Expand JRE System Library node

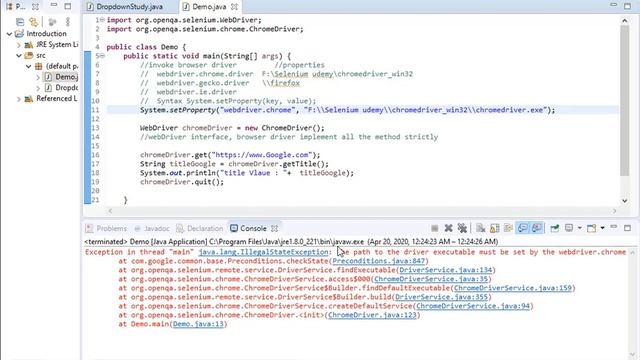[19, 44]
